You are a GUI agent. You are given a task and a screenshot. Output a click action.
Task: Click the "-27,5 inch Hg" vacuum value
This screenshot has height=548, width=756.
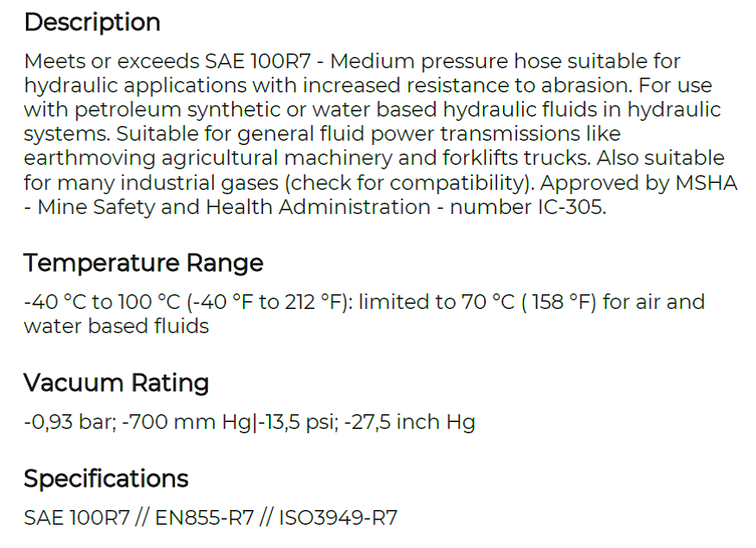(x=409, y=422)
